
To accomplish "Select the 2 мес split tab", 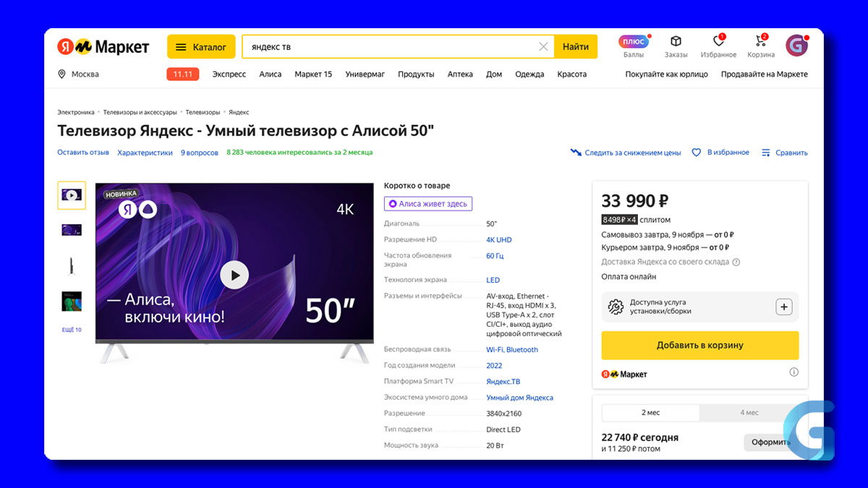I will [650, 413].
